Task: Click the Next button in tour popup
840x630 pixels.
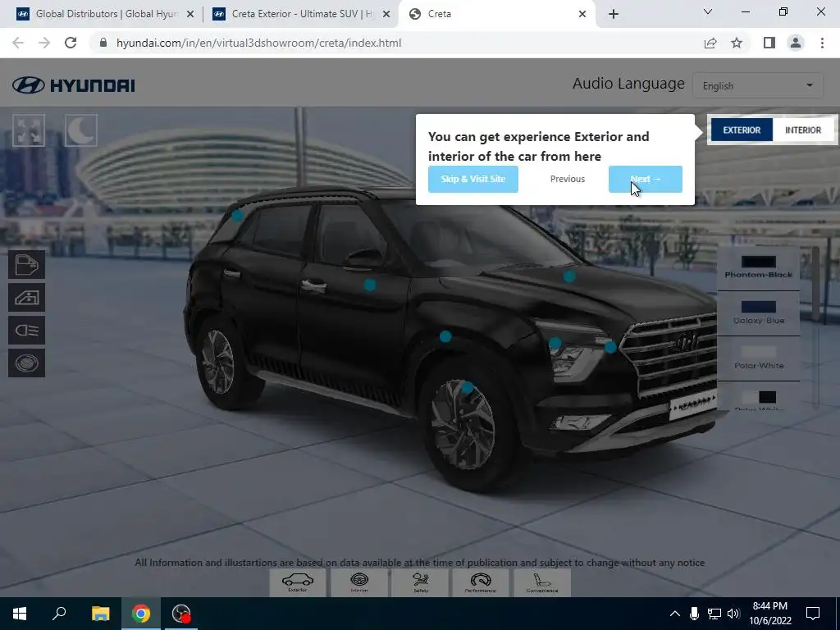Action: click(x=645, y=179)
